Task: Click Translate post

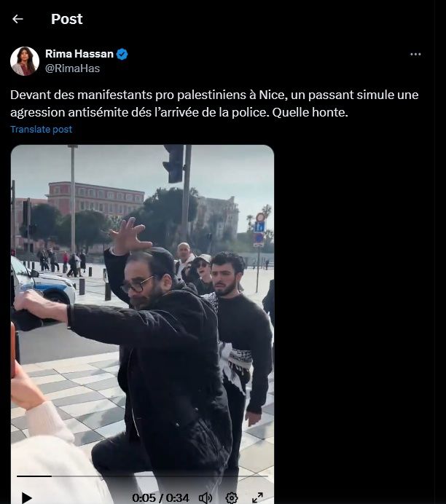Action: [41, 129]
